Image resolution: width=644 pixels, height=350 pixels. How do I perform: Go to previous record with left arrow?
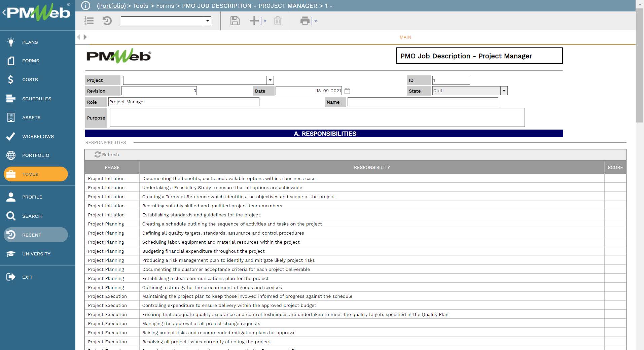(x=79, y=37)
